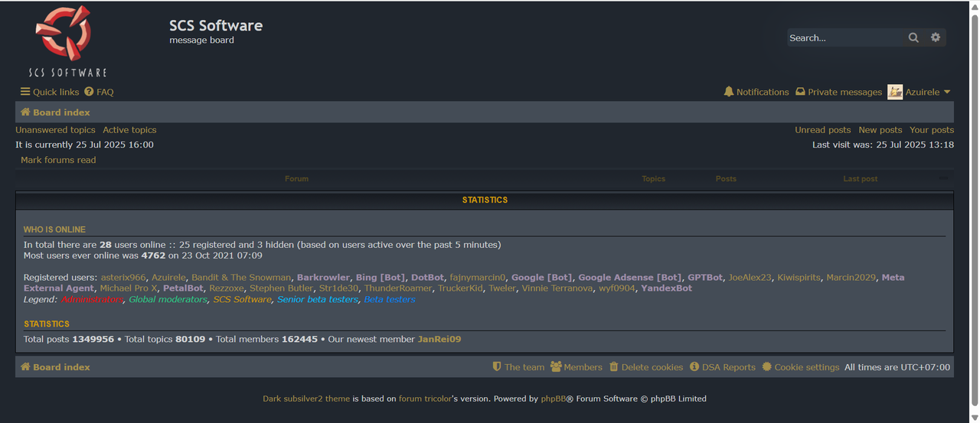Open TruckerKid profile
The width and height of the screenshot is (980, 423).
460,288
